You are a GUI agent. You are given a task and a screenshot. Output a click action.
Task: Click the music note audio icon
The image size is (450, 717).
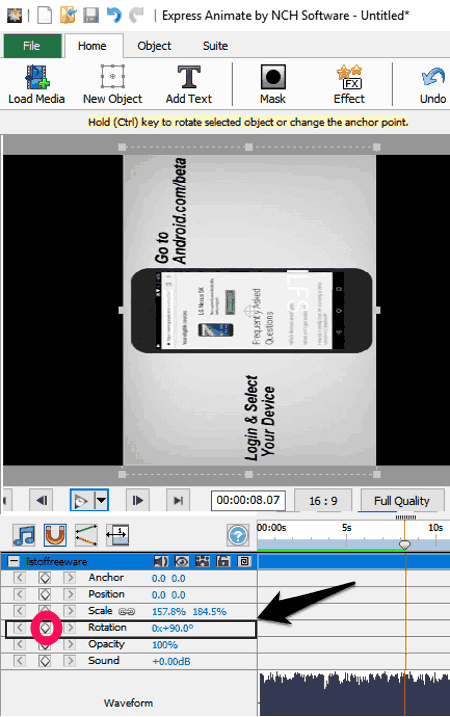pyautogui.click(x=24, y=535)
